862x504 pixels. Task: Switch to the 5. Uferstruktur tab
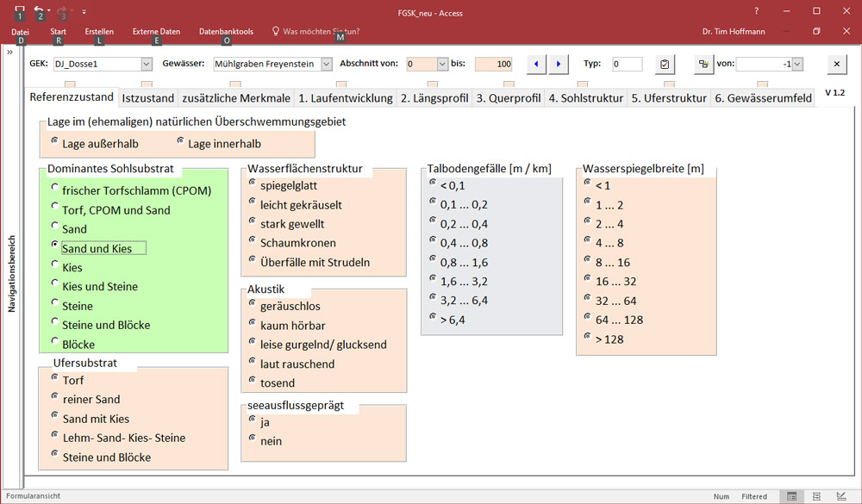point(669,98)
